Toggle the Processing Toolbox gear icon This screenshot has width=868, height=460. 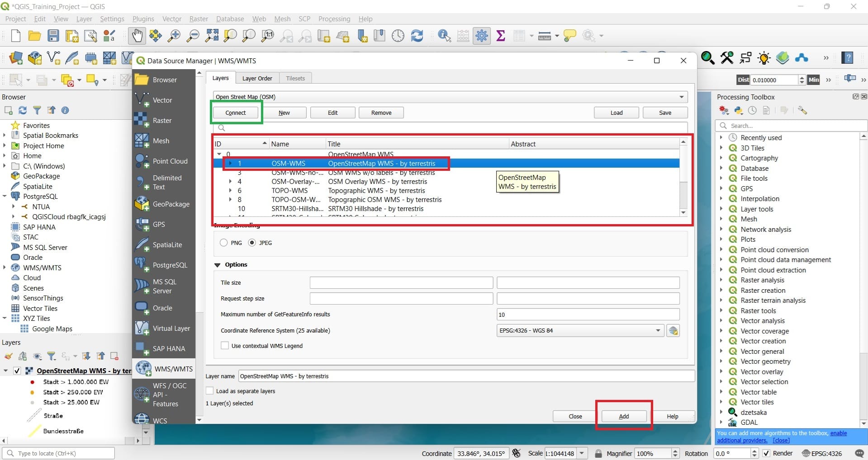pos(482,36)
